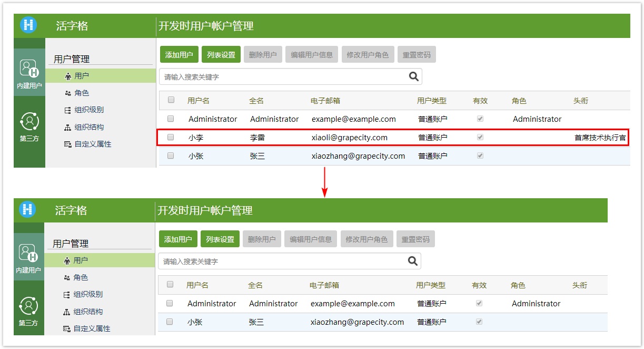Click the 活字格 logo in the upper panel
Screen dimensions: 644x349
click(28, 25)
